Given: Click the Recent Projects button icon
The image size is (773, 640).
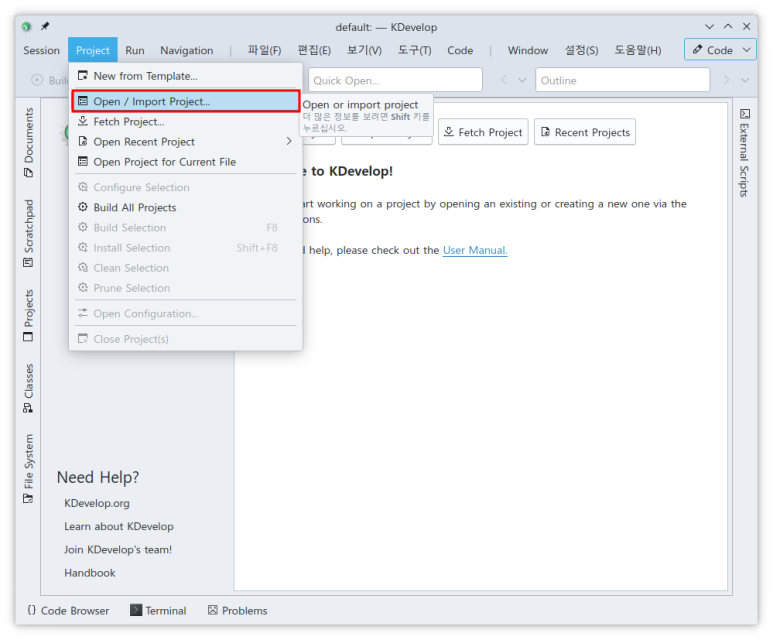Looking at the screenshot, I should pos(545,132).
